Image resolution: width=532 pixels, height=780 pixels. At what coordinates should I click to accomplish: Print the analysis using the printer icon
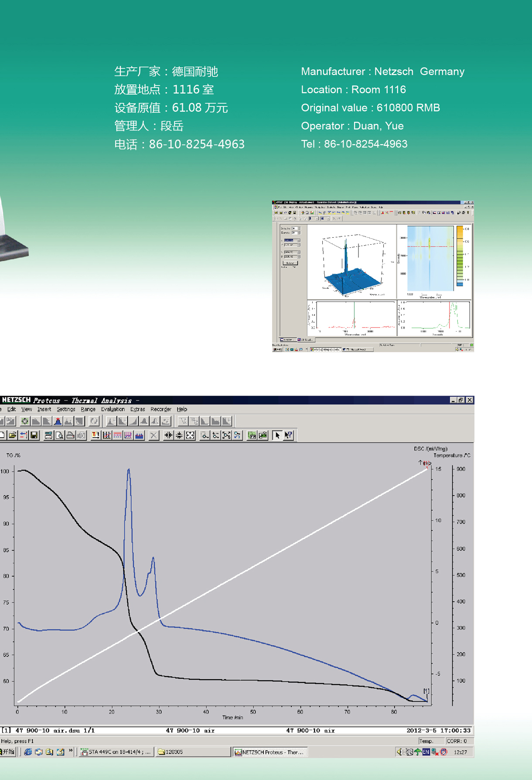tap(70, 435)
